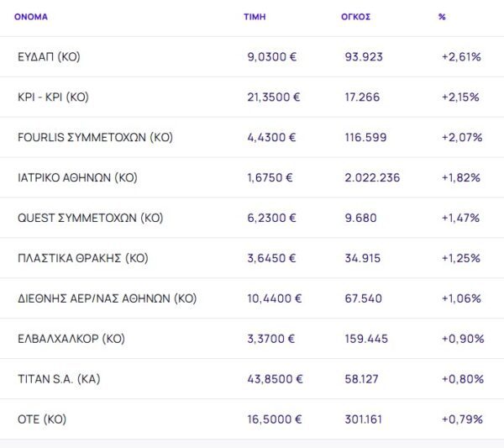
Task: Sort by the ΟΓΚΟΣ column header
Action: pyautogui.click(x=357, y=16)
